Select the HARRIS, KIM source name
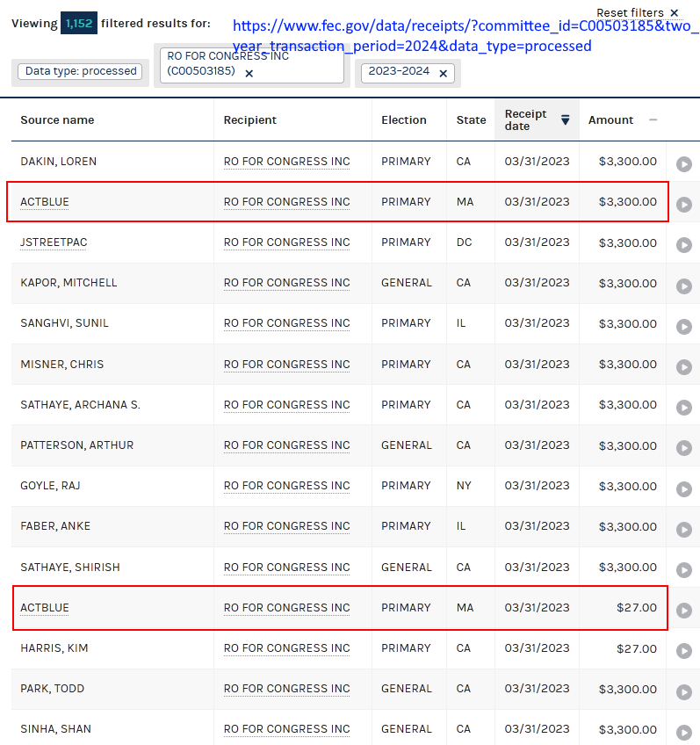Viewport: 700px width, 745px height. [x=54, y=648]
